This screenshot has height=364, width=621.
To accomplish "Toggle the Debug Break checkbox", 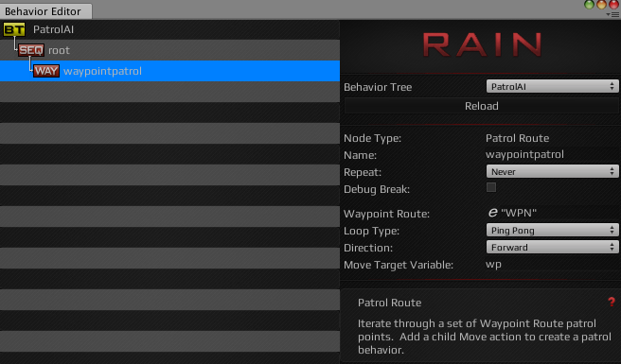I will tap(491, 187).
